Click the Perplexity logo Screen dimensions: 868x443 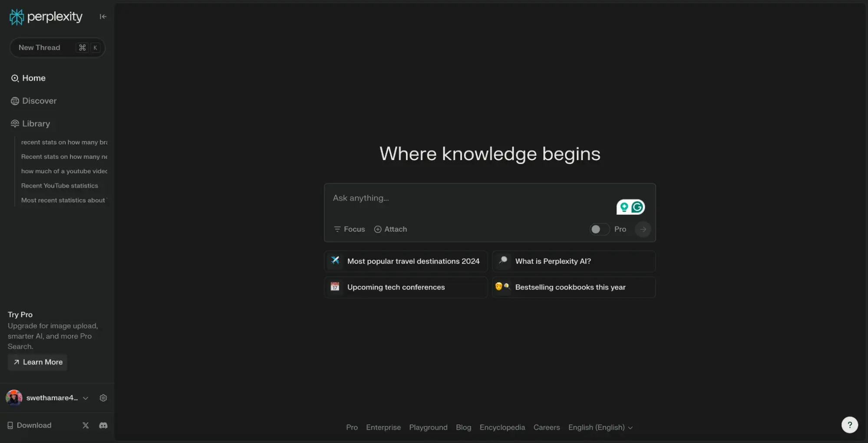(x=46, y=17)
